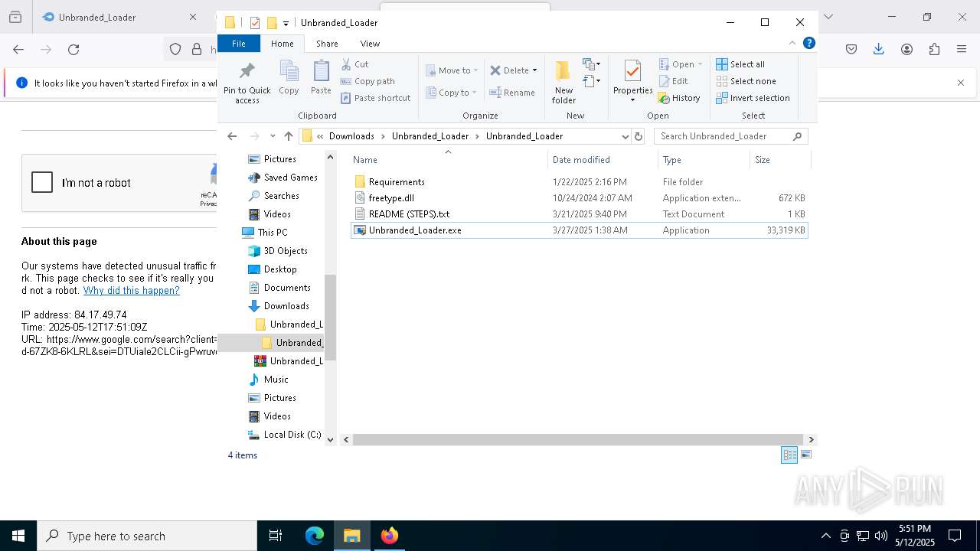Click Pin to Quick access icon
This screenshot has height=551, width=980.
(247, 83)
